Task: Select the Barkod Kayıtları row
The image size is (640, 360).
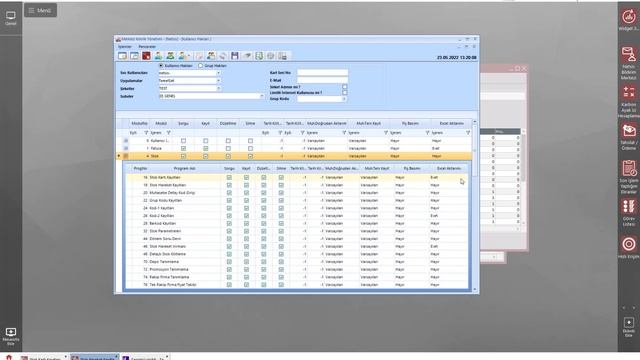Action: tap(297, 223)
